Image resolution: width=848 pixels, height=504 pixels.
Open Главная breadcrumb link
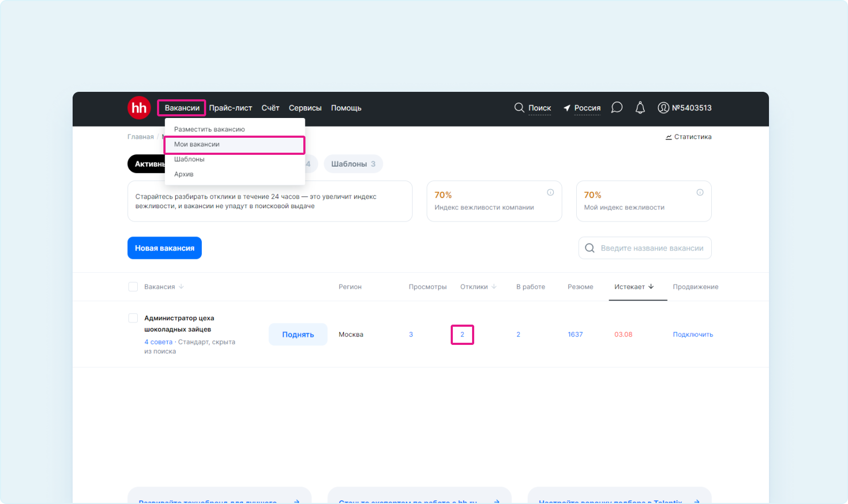140,137
